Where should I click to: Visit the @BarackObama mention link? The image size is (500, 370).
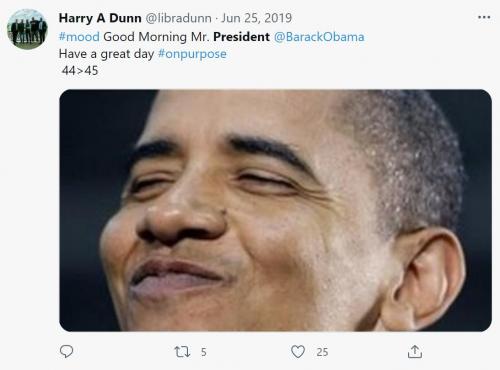point(319,37)
